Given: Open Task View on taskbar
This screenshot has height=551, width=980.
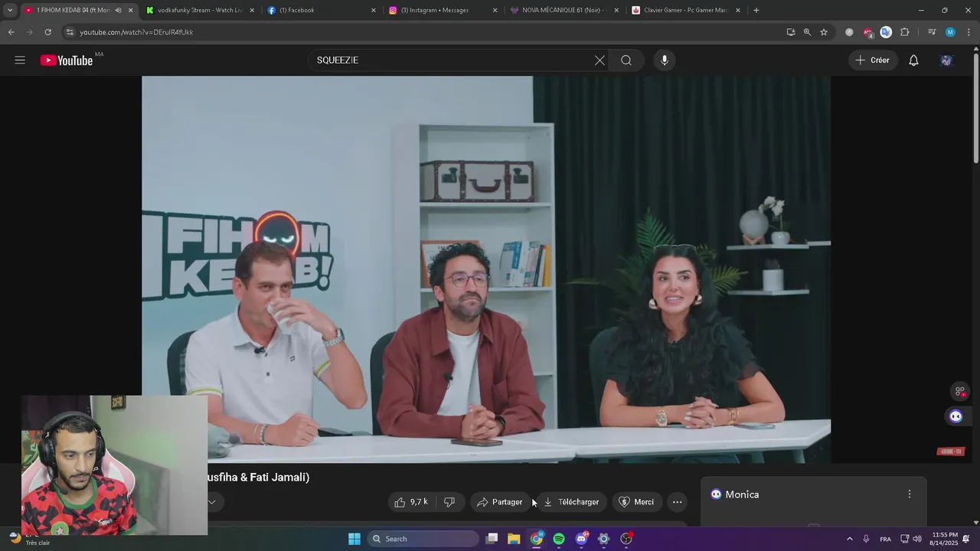Looking at the screenshot, I should (492, 539).
